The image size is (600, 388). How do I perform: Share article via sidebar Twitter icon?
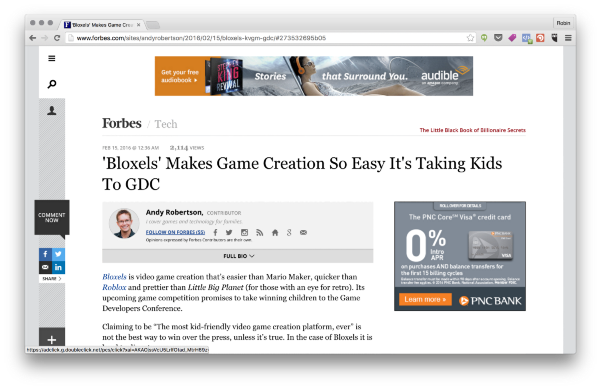[x=58, y=254]
